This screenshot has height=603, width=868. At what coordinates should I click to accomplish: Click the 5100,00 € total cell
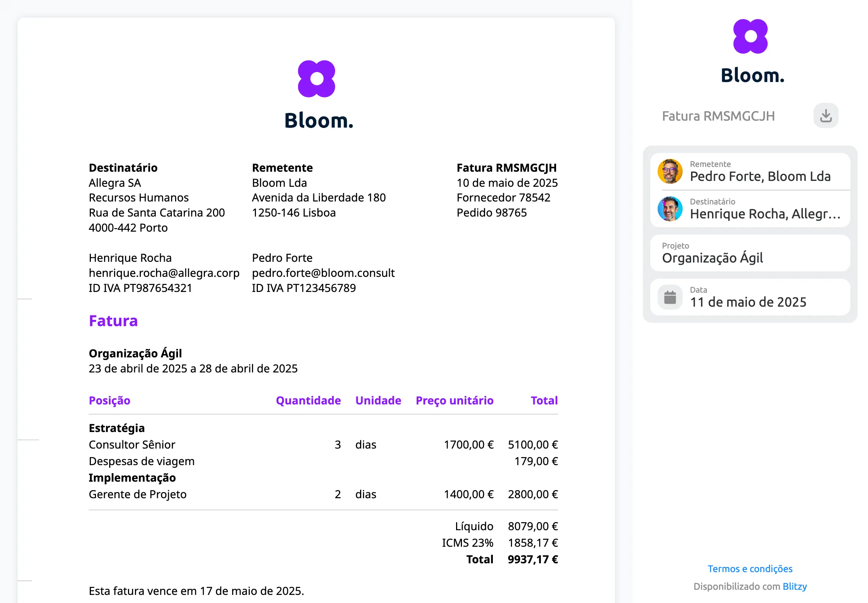coord(532,445)
